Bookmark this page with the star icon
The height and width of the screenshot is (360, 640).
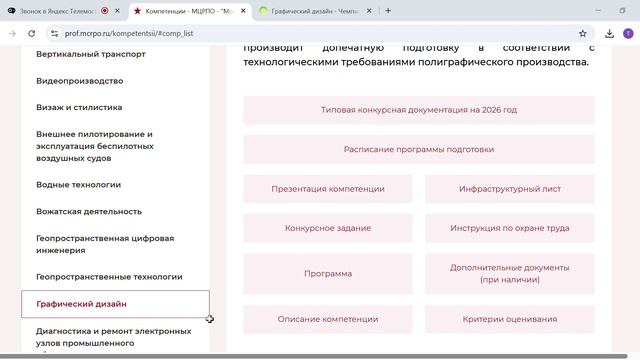(x=582, y=33)
